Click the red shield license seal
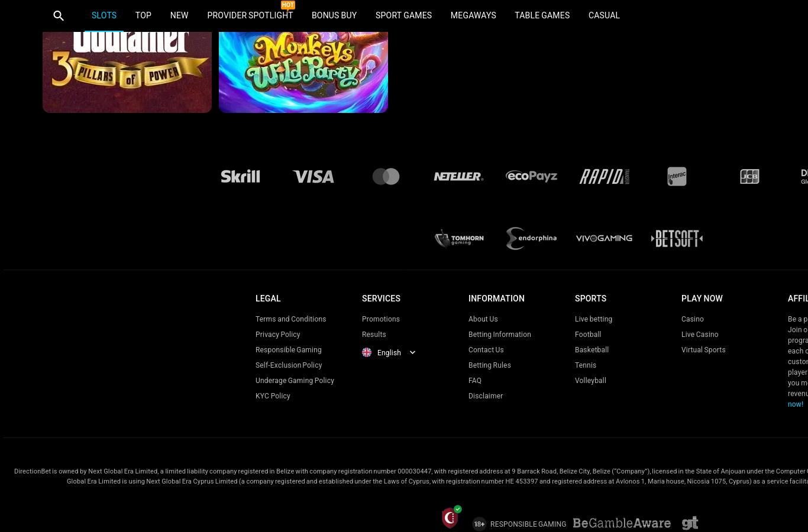808x532 pixels. [x=451, y=517]
